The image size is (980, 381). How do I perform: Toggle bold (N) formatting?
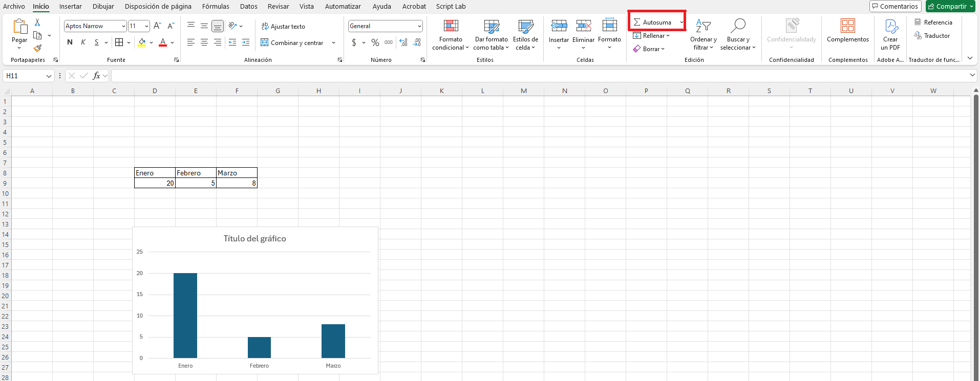(70, 42)
